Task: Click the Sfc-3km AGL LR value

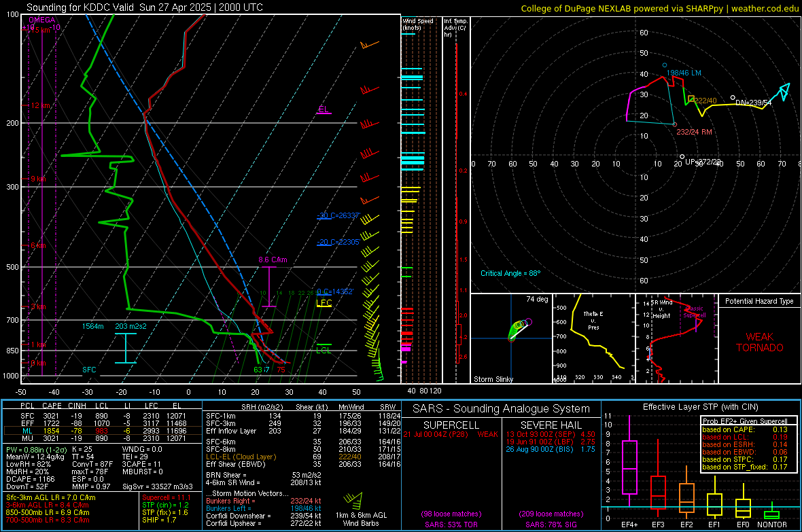Action: [x=51, y=497]
